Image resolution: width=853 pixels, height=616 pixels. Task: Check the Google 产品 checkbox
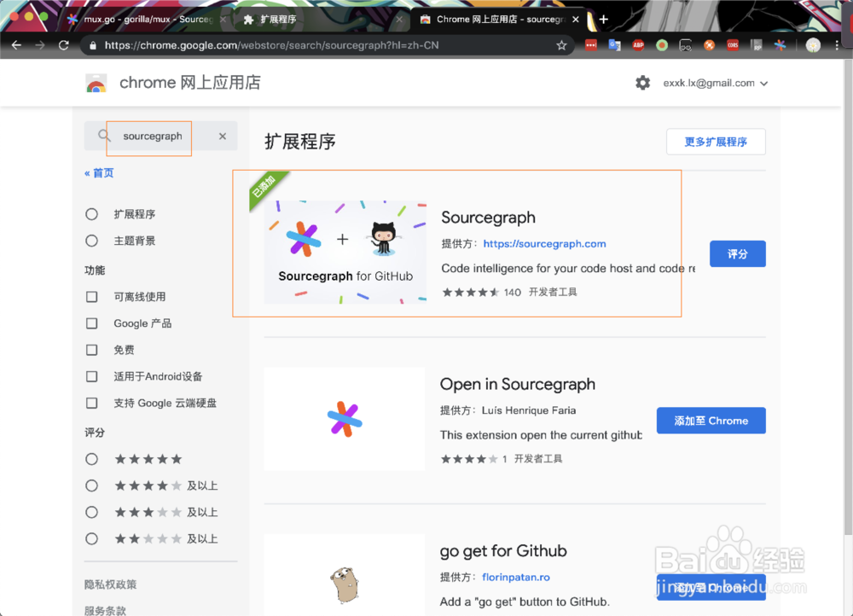(x=92, y=323)
